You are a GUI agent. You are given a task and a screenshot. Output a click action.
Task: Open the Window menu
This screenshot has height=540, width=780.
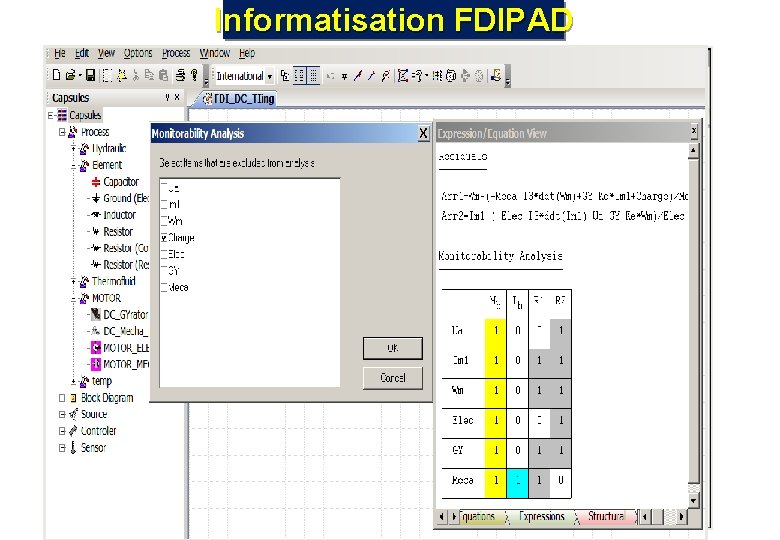click(214, 53)
